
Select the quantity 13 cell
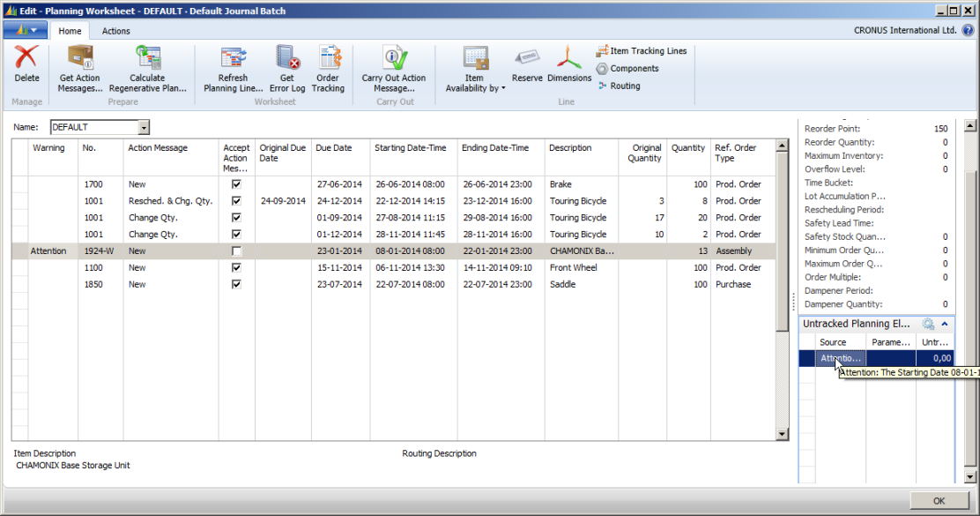[703, 251]
